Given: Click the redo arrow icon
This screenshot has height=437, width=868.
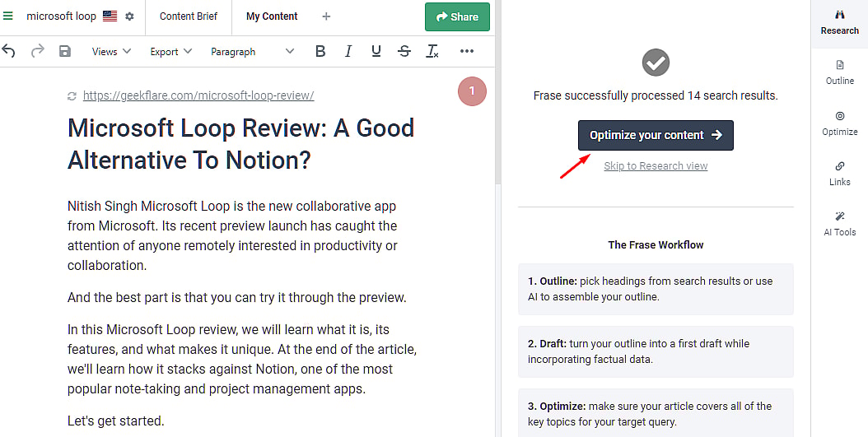Looking at the screenshot, I should tap(37, 52).
